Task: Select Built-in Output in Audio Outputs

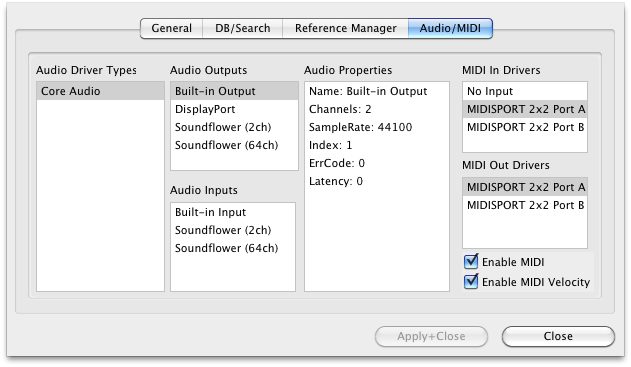Action: (x=234, y=91)
